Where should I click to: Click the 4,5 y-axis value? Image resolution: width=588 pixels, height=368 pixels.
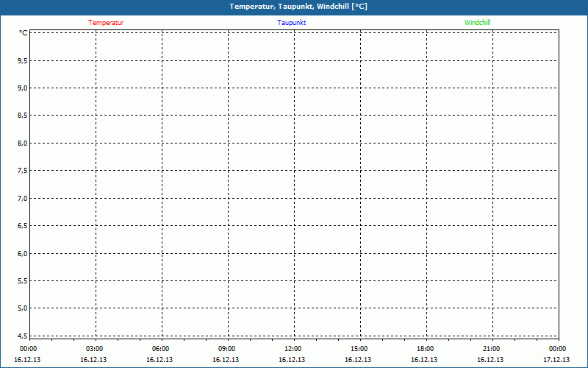point(23,336)
